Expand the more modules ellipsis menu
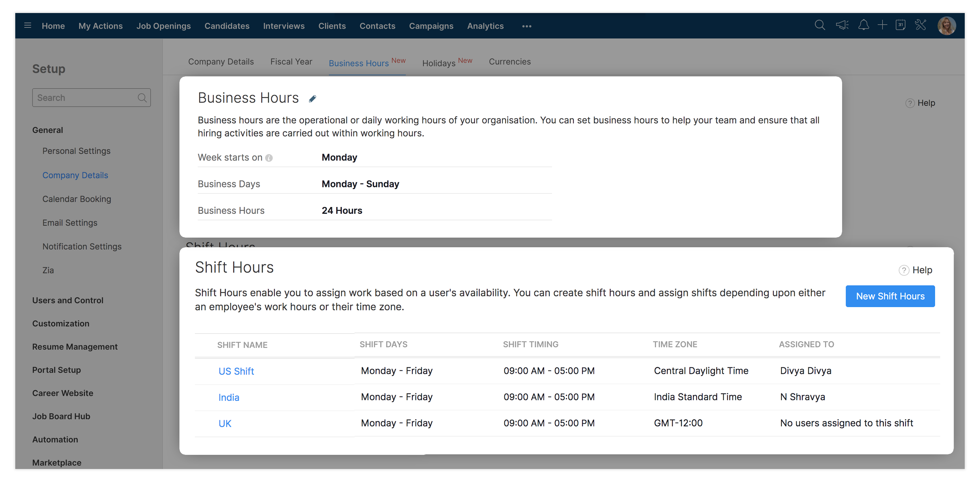This screenshot has width=980, height=482. (526, 26)
